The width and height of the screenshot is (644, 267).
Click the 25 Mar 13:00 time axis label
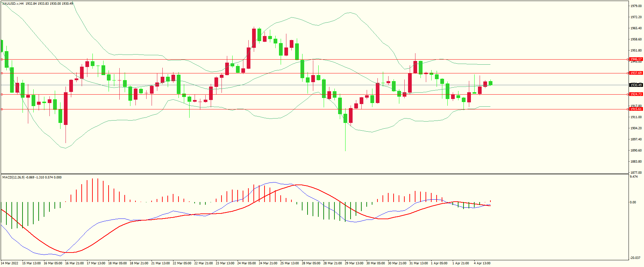coord(289,263)
